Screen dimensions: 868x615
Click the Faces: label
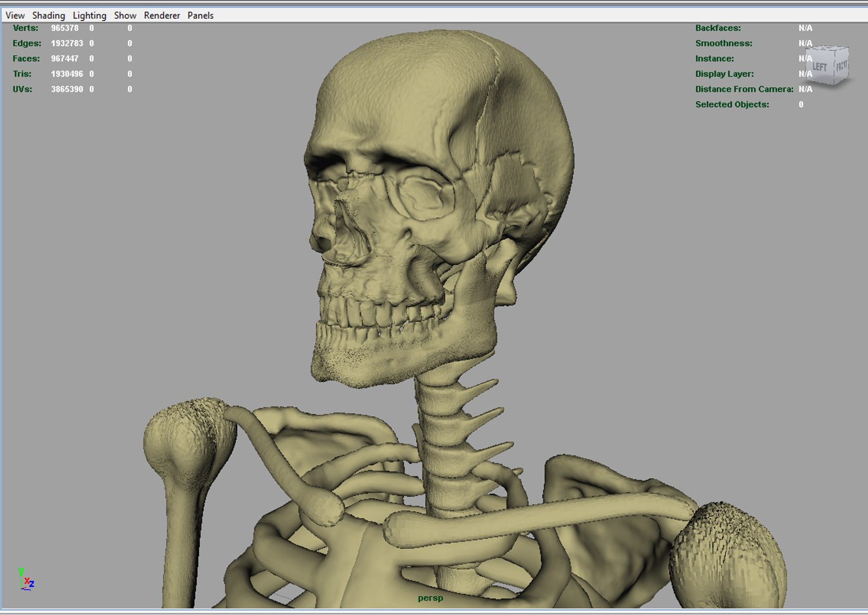click(26, 59)
